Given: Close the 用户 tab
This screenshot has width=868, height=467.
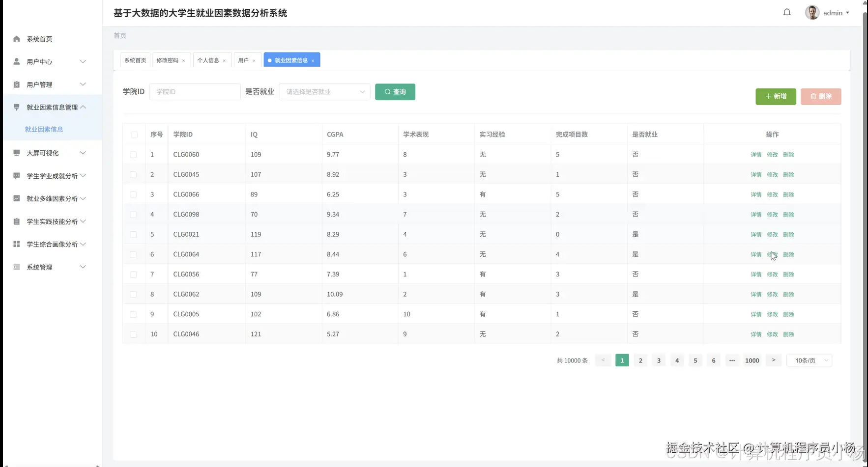Looking at the screenshot, I should click(254, 61).
